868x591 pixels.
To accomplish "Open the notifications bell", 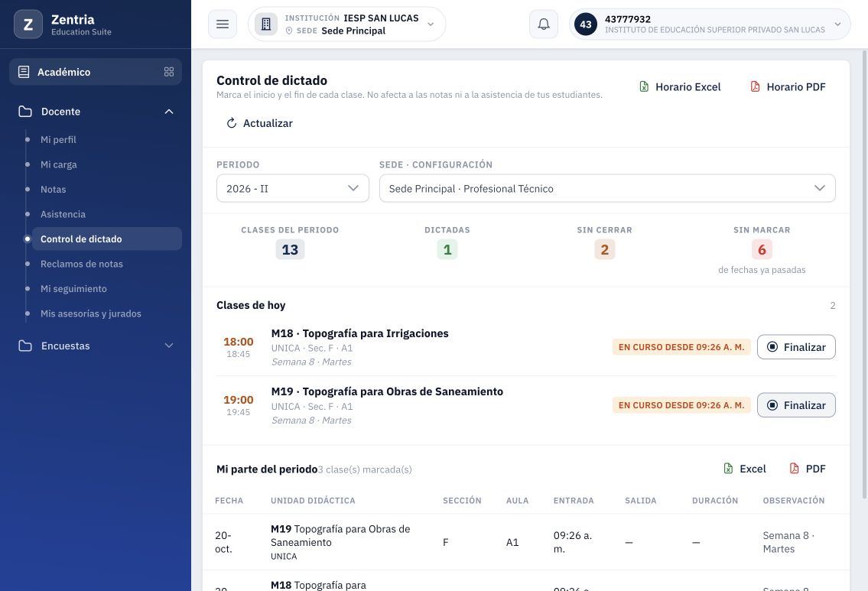I will pyautogui.click(x=544, y=24).
